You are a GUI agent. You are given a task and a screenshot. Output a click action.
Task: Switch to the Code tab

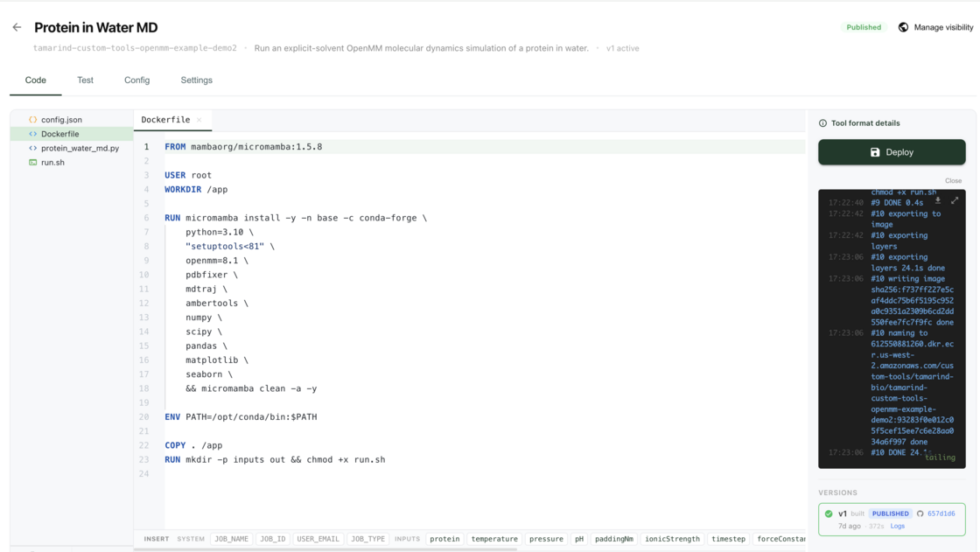point(36,80)
